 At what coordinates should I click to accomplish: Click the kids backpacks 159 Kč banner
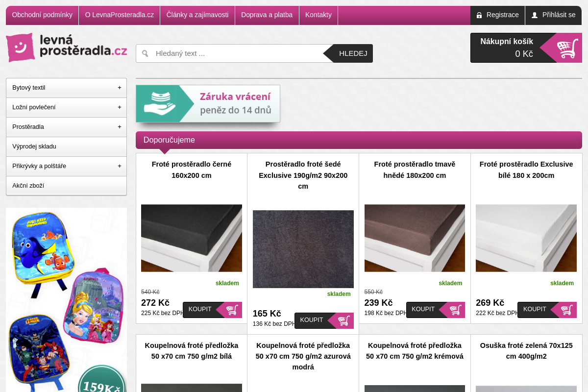tap(66, 300)
